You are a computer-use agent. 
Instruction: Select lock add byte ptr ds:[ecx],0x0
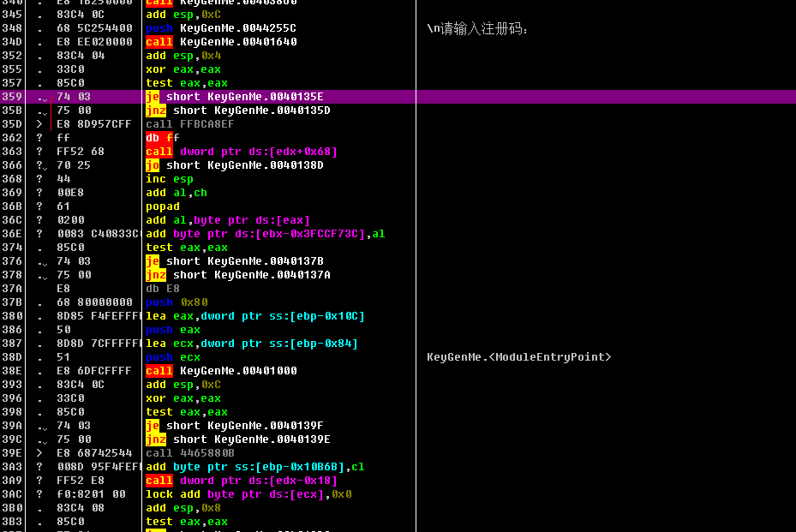coord(248,494)
